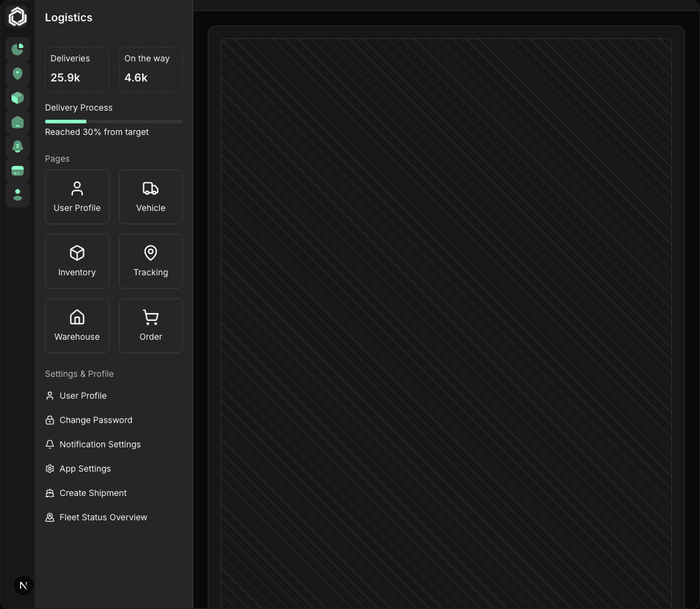Open the location pin icon in sidebar rail
The height and width of the screenshot is (609, 700).
(18, 74)
